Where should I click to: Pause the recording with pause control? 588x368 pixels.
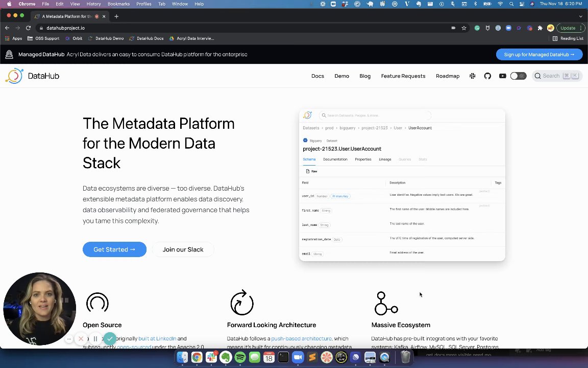(95, 339)
